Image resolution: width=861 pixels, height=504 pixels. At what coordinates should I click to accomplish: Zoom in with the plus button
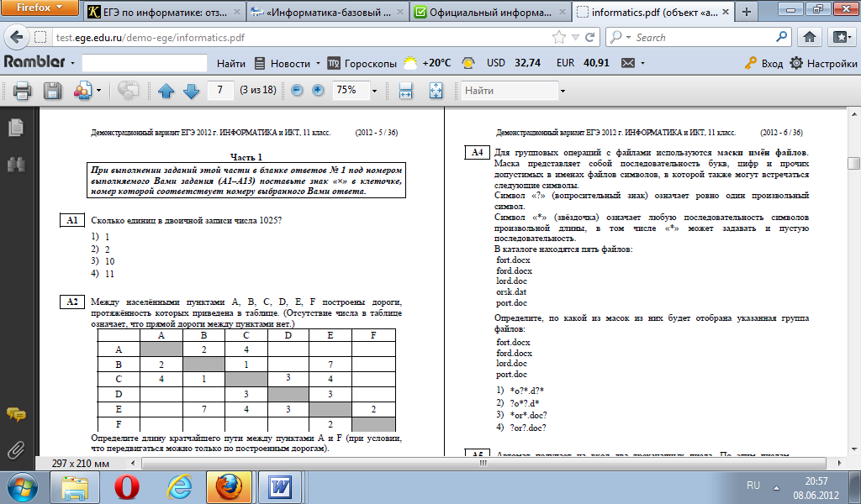(318, 90)
